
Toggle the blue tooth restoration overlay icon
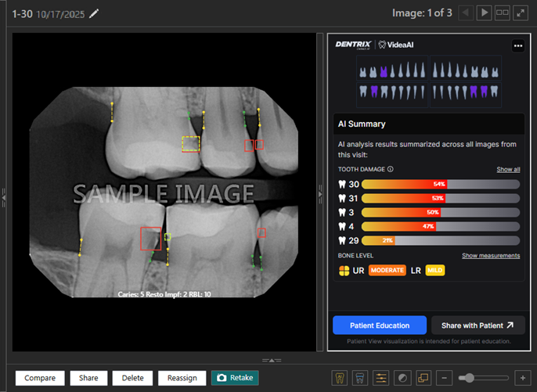point(360,378)
